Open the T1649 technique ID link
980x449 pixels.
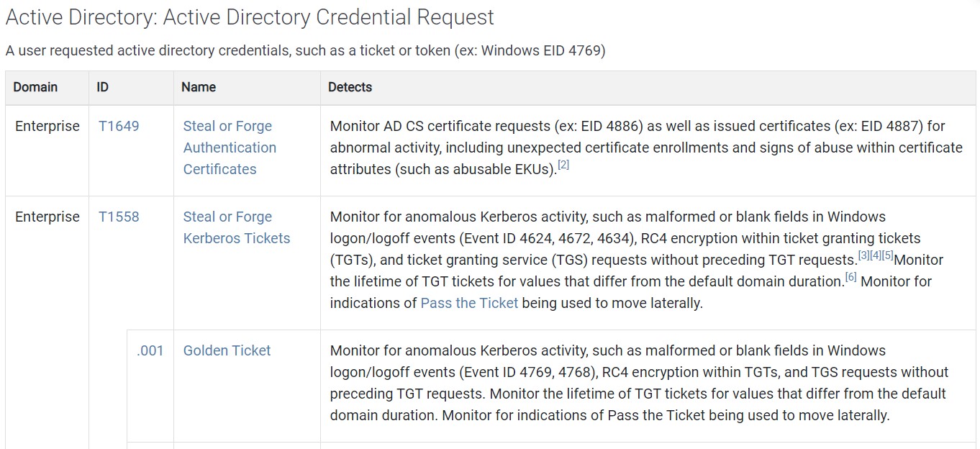[x=119, y=126]
